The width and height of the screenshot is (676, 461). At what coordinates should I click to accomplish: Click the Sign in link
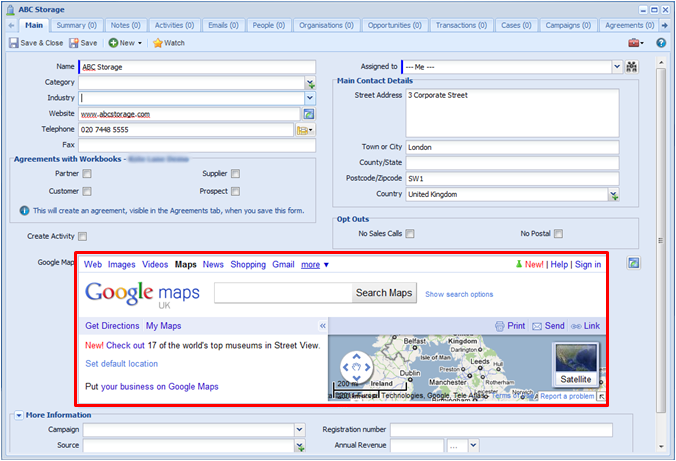pyautogui.click(x=588, y=265)
